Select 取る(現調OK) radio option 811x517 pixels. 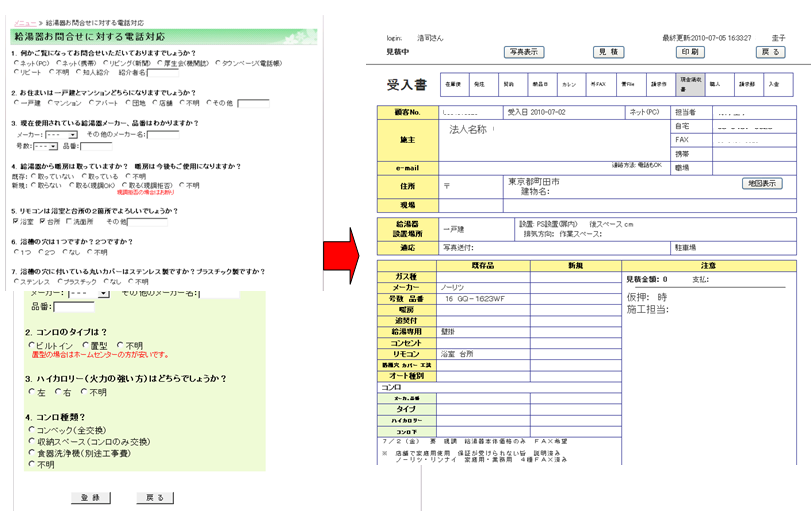tap(71, 185)
